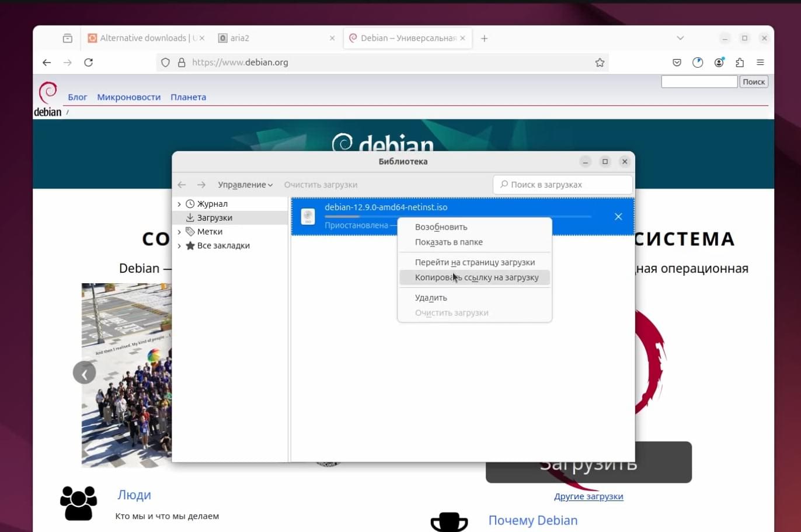801x532 pixels.
Task: Click the URL address bar
Action: [x=382, y=62]
